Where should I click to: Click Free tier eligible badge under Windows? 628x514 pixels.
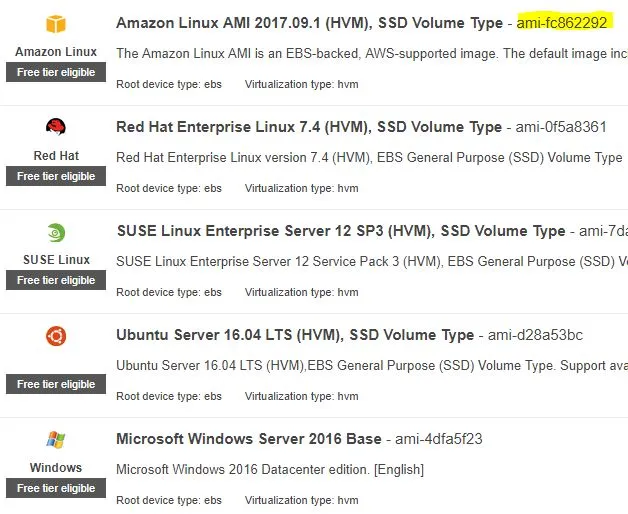point(56,488)
